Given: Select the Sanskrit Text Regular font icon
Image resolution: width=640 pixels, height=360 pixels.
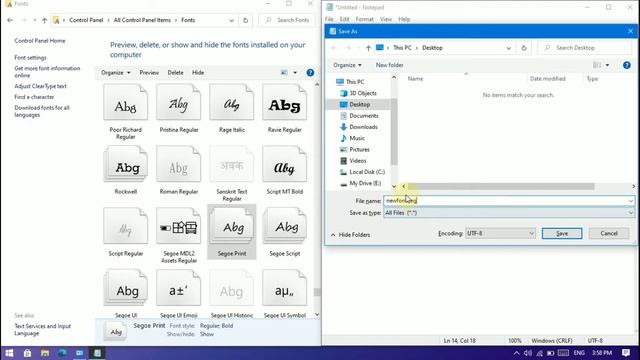Looking at the screenshot, I should 231,164.
